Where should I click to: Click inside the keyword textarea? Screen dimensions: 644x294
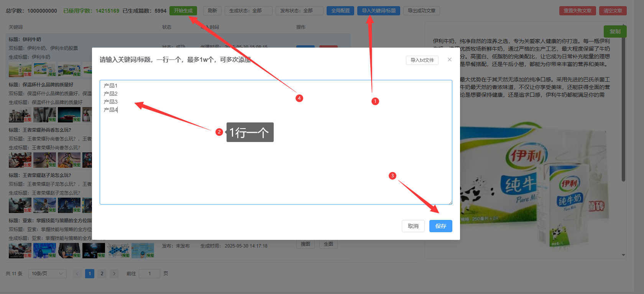click(276, 142)
